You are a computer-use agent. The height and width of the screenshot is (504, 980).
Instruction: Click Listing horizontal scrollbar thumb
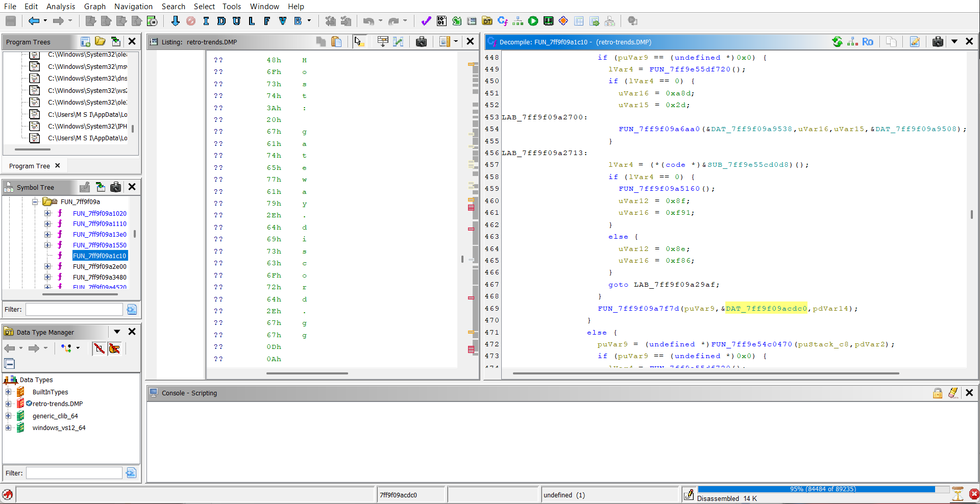click(x=307, y=373)
